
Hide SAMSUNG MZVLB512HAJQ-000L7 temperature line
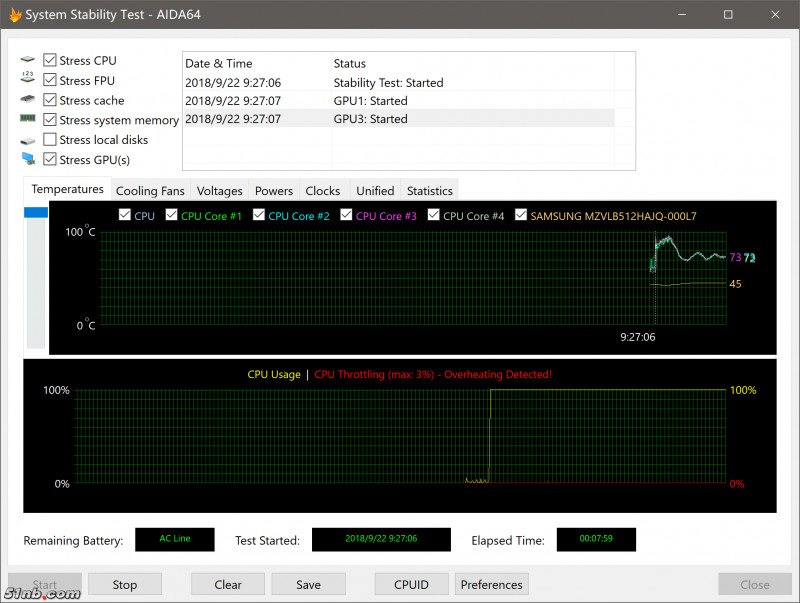521,215
